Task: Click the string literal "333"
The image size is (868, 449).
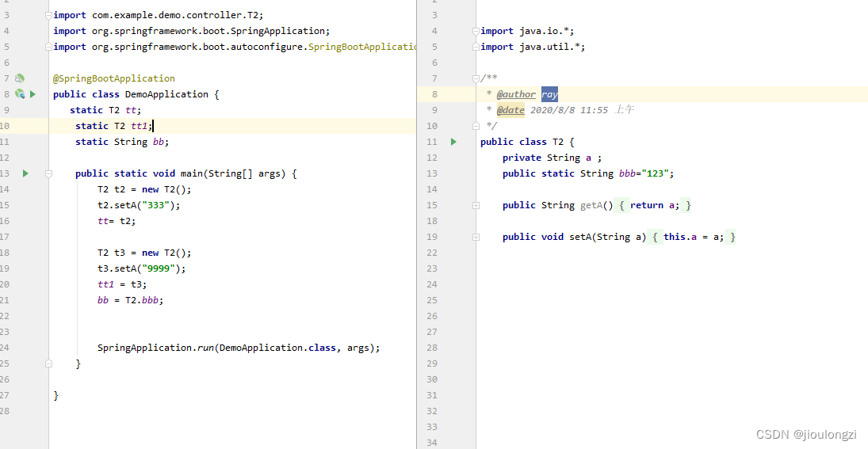Action: [x=155, y=205]
